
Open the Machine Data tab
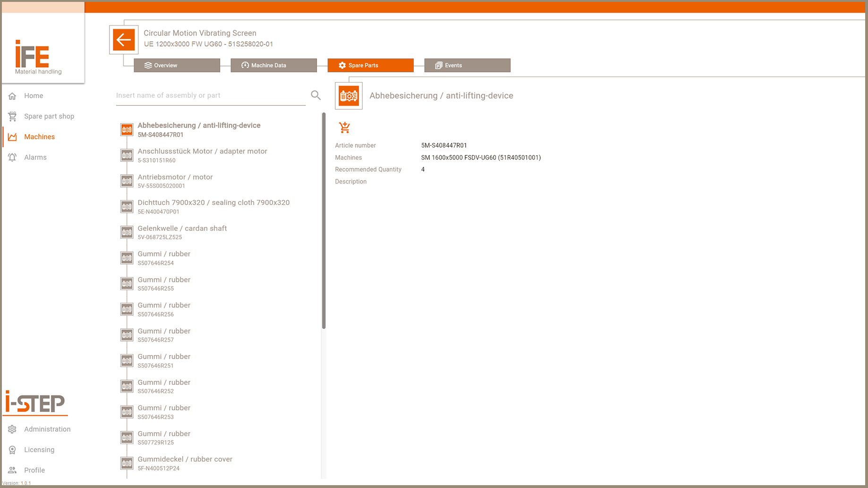coord(273,65)
